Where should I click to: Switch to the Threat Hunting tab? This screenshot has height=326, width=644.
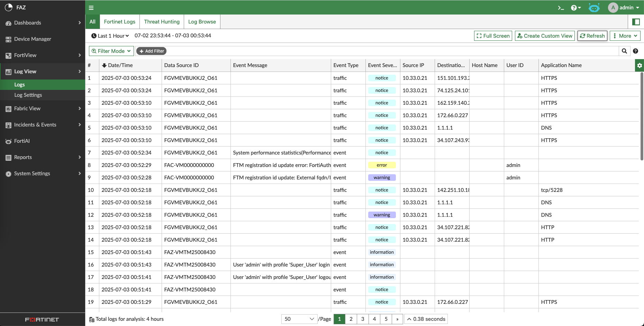coord(162,22)
